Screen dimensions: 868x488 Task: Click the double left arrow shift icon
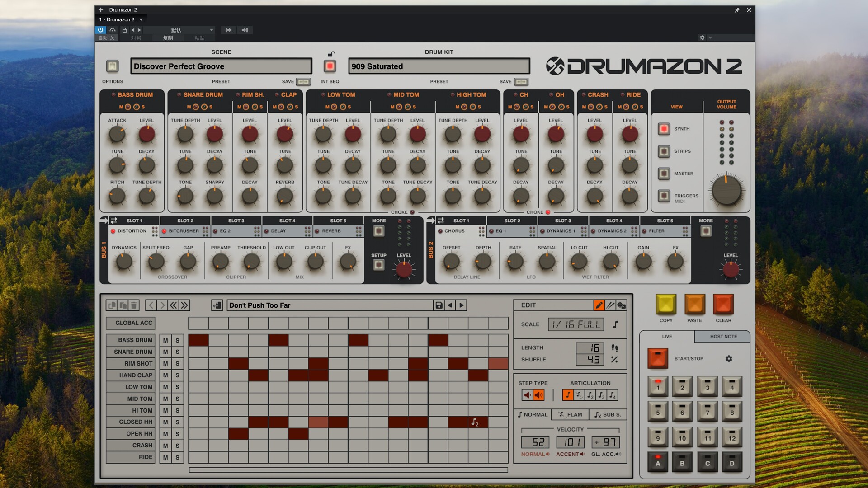click(x=173, y=305)
